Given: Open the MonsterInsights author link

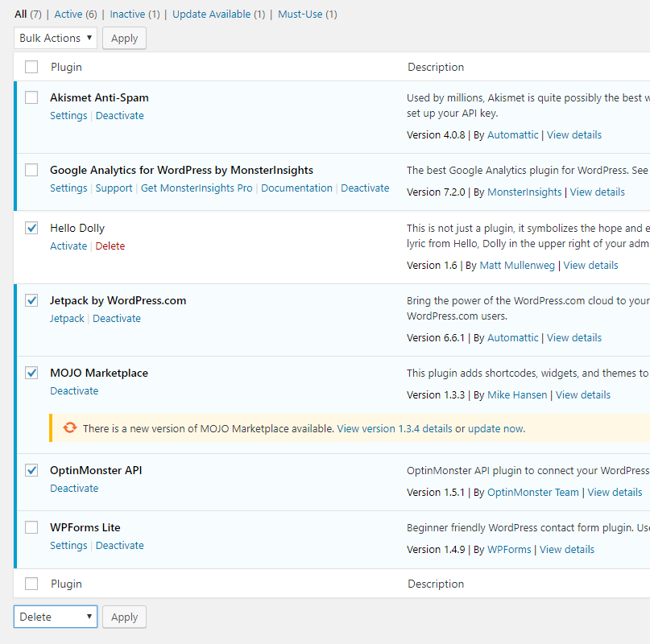Looking at the screenshot, I should click(x=524, y=192).
